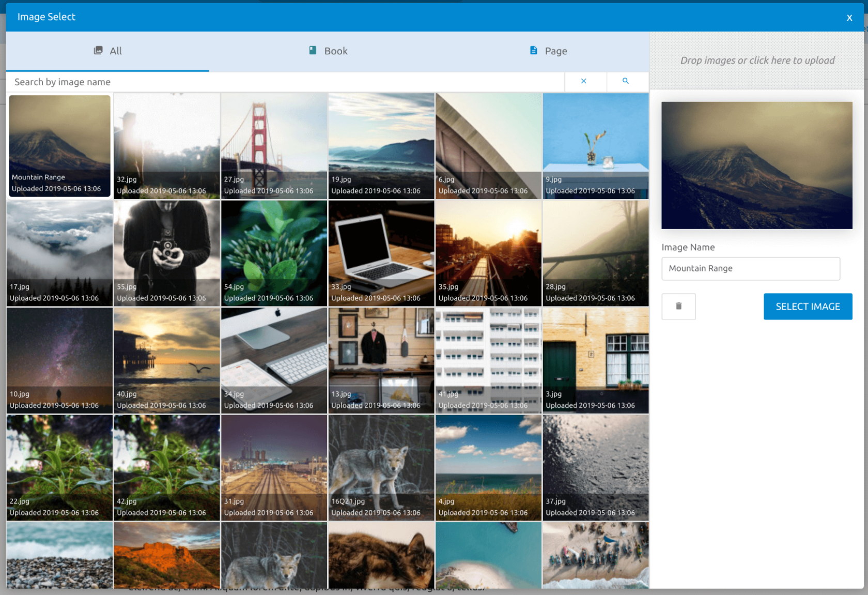Delete image using the trash icon
The image size is (868, 595).
point(678,306)
